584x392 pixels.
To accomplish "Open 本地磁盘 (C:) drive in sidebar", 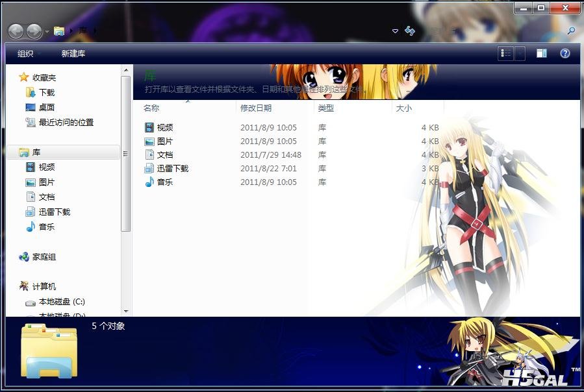I will [x=62, y=302].
